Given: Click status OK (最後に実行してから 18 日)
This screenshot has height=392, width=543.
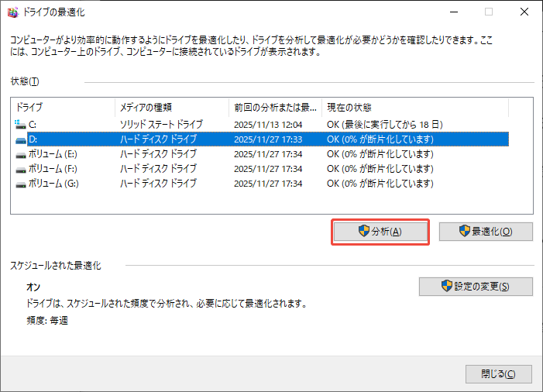Looking at the screenshot, I should [x=385, y=124].
